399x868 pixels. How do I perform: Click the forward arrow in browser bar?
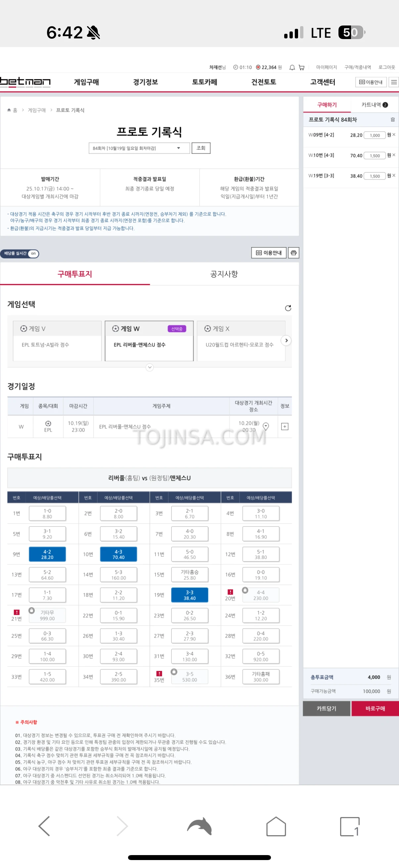point(122,826)
